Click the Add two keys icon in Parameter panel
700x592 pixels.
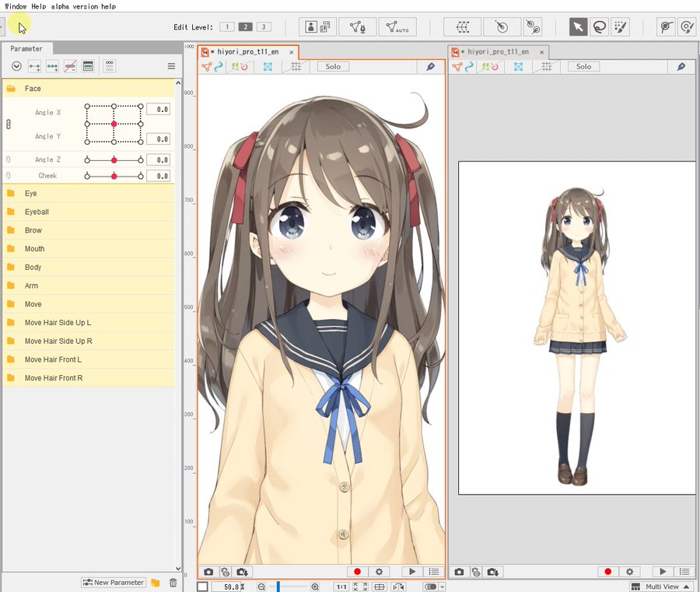point(34,67)
